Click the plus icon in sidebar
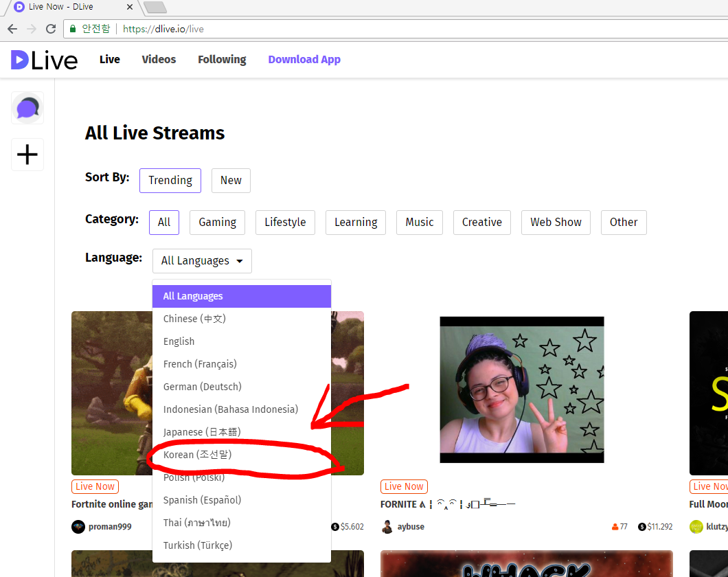The height and width of the screenshot is (577, 728). click(27, 155)
